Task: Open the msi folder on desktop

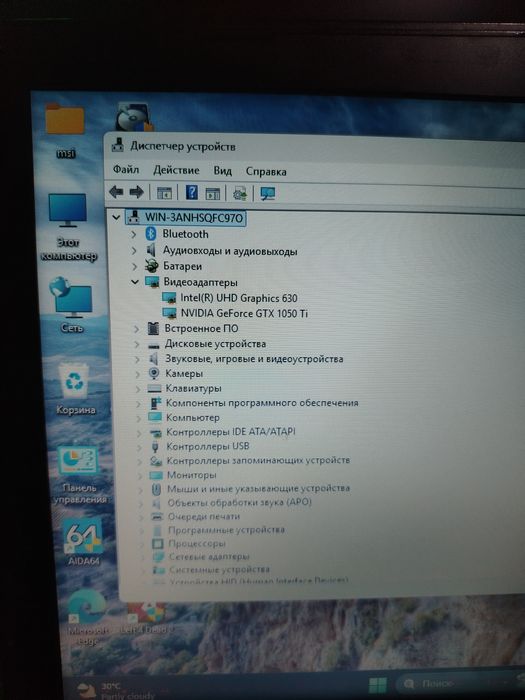Action: point(65,131)
